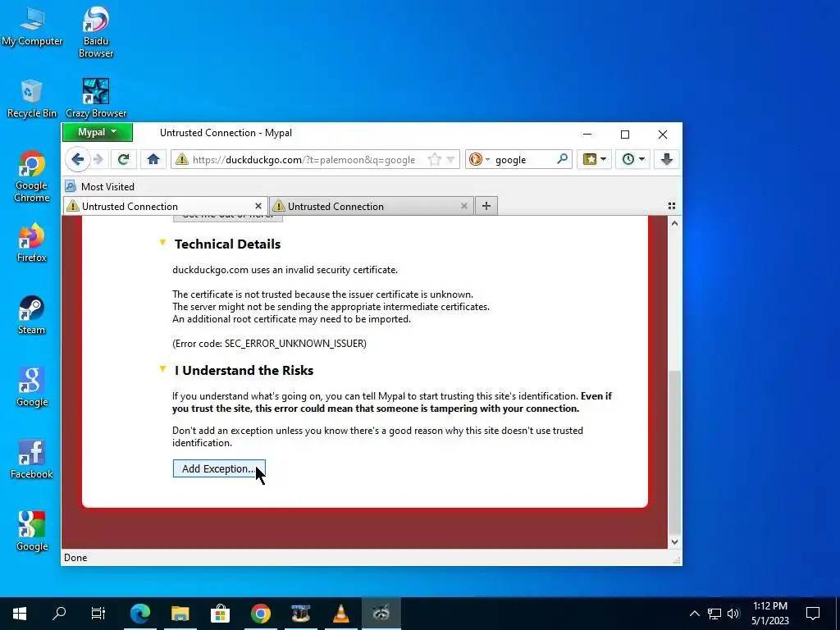Open Task View on the taskbar
Screen dimensions: 840x630
[x=98, y=614]
